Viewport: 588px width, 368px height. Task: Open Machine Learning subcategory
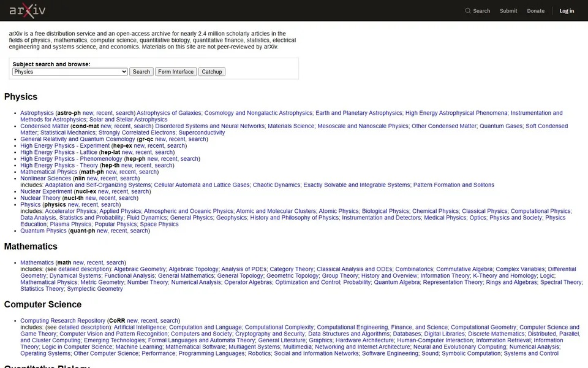139,347
